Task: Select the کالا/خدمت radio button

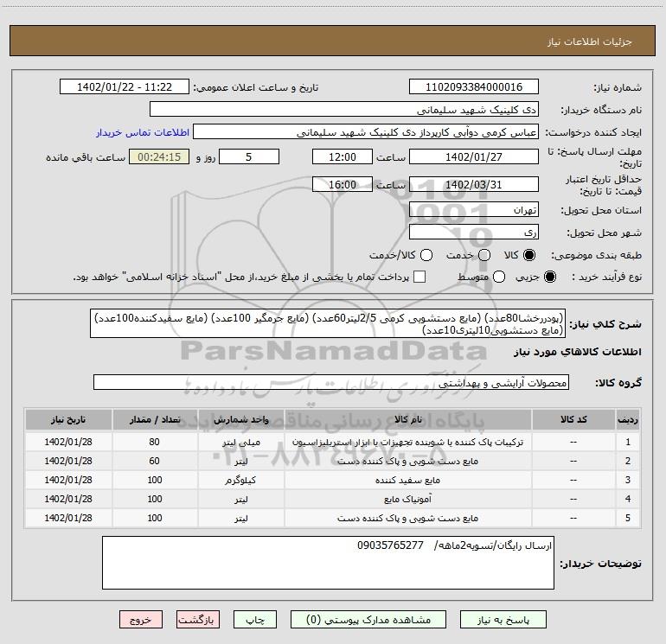Action: (426, 255)
